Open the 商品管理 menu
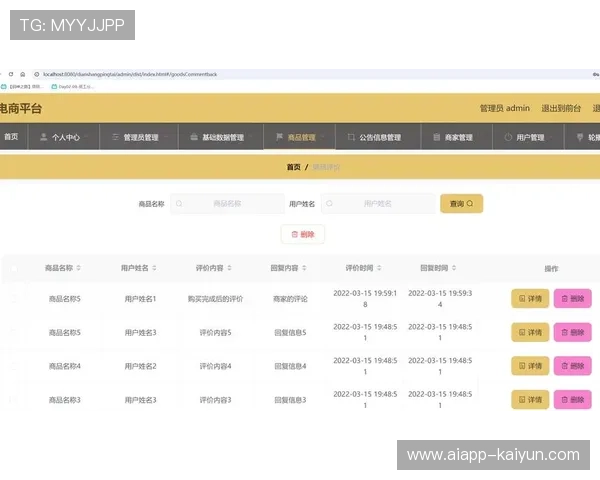The height and width of the screenshot is (480, 600). [299, 137]
